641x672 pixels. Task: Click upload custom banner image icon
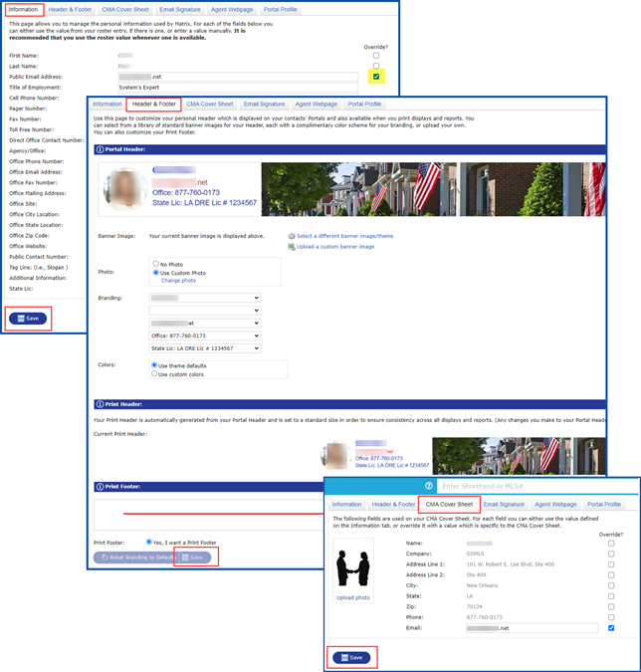click(x=292, y=247)
